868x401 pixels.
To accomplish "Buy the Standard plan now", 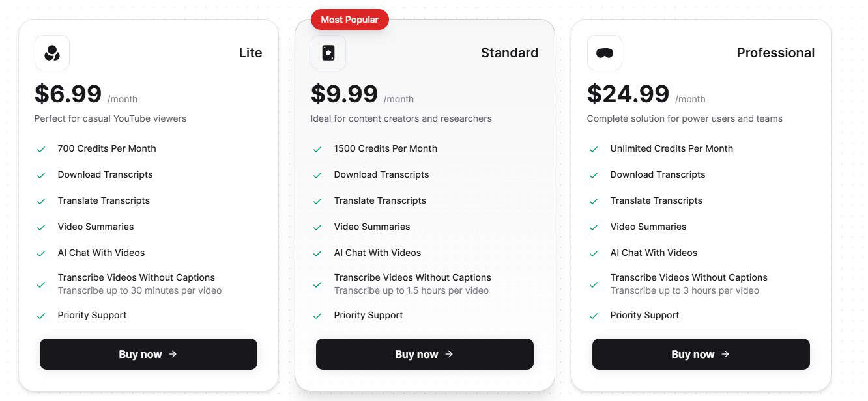I will click(424, 354).
